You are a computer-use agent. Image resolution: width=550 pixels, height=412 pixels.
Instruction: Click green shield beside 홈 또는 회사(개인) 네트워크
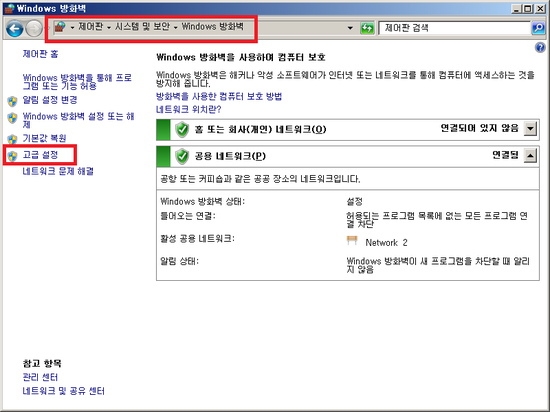[182, 130]
